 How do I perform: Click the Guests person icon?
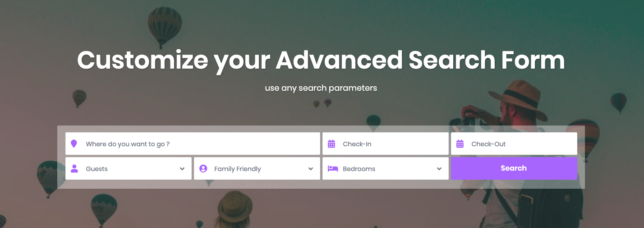pos(74,168)
